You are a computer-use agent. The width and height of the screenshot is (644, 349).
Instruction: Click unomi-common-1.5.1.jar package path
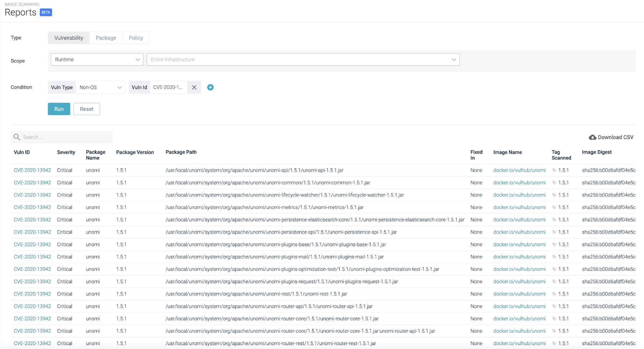pos(268,183)
